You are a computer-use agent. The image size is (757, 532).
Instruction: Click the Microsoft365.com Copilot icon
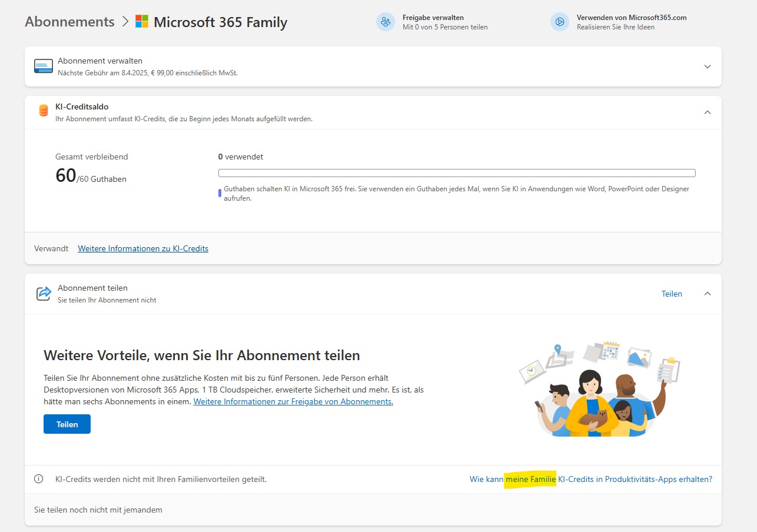point(560,22)
